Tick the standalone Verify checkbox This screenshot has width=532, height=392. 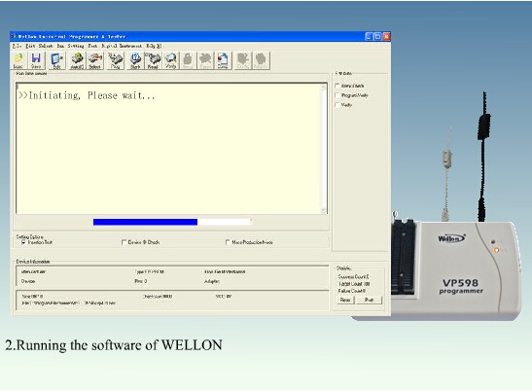[x=337, y=105]
